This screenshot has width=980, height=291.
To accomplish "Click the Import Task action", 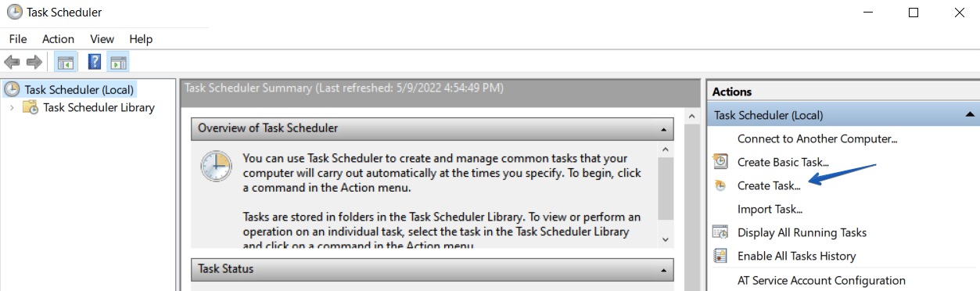I will [x=770, y=209].
